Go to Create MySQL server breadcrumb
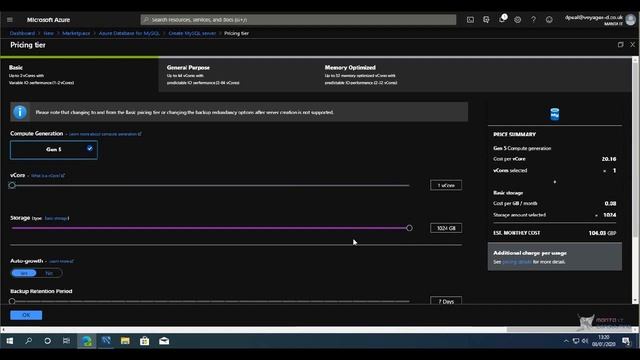This screenshot has width=640, height=360. pyautogui.click(x=192, y=33)
